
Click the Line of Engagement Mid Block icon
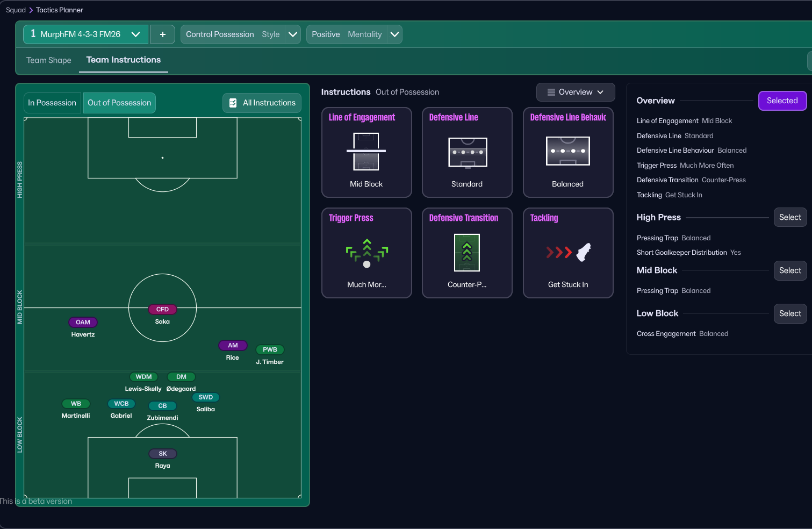pyautogui.click(x=366, y=152)
